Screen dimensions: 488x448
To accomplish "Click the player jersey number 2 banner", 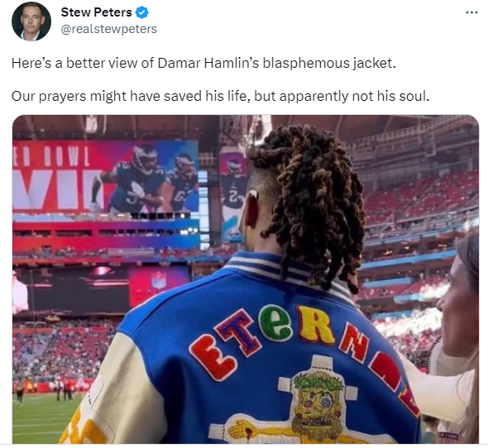I will click(232, 193).
